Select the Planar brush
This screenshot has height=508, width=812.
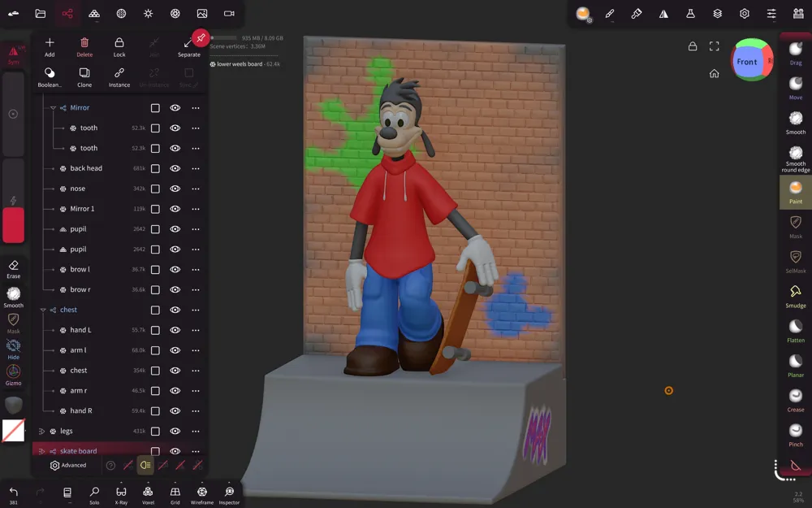click(x=796, y=366)
